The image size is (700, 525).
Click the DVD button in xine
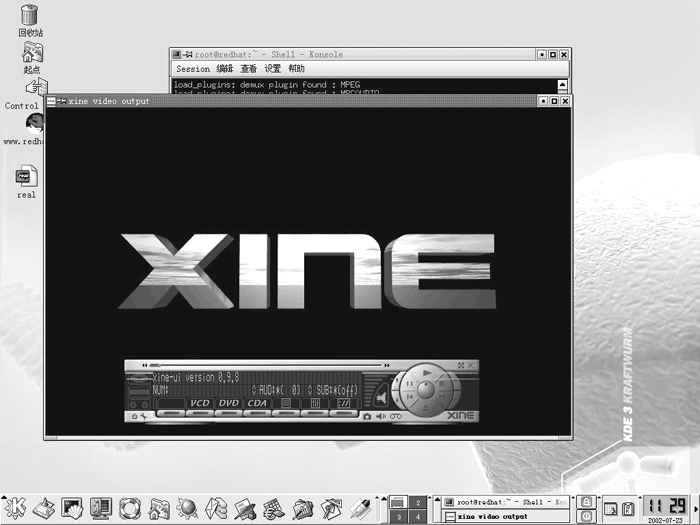click(230, 403)
